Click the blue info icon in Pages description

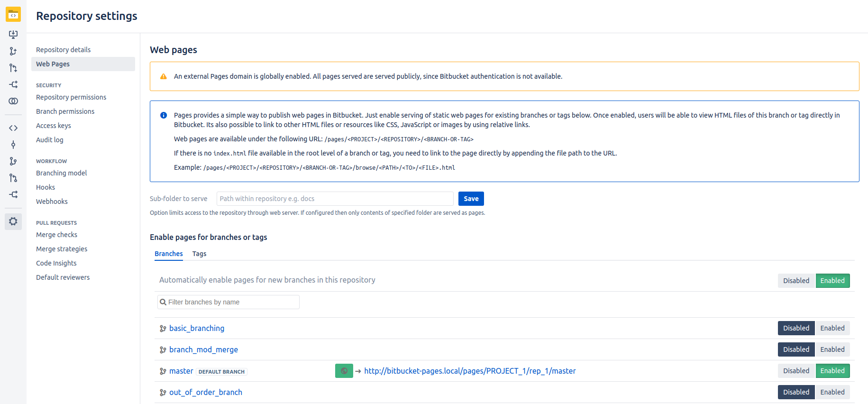(164, 115)
